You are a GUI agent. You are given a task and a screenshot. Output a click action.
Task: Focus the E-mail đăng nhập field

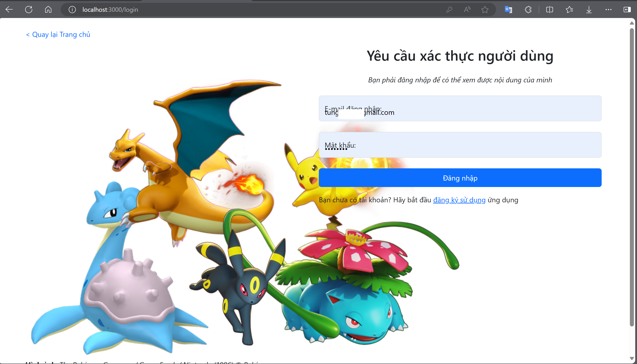[x=460, y=109]
